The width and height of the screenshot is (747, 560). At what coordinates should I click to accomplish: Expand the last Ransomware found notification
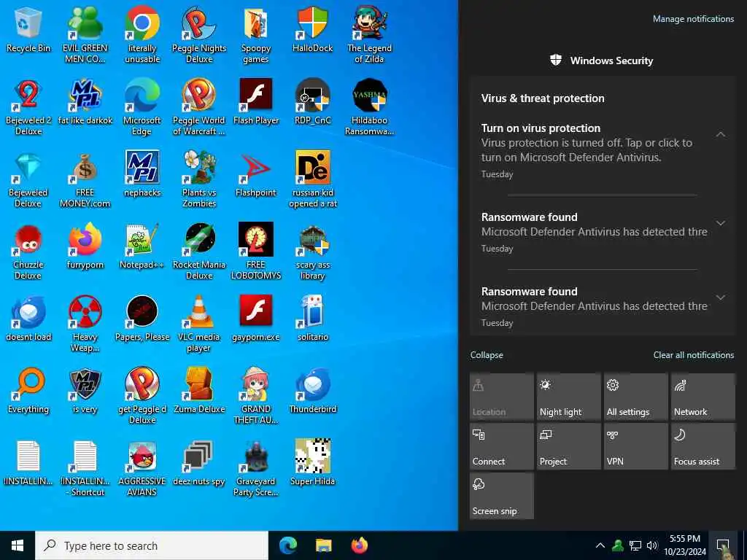tap(721, 297)
